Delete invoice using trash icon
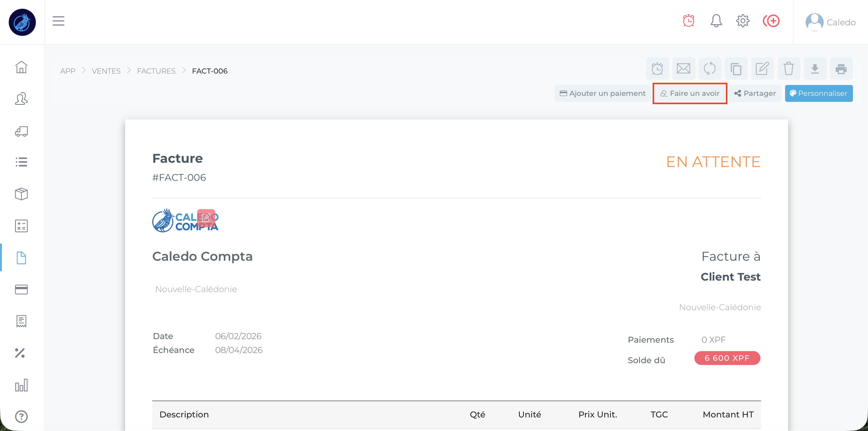Screen dimensions: 868x431 788,69
